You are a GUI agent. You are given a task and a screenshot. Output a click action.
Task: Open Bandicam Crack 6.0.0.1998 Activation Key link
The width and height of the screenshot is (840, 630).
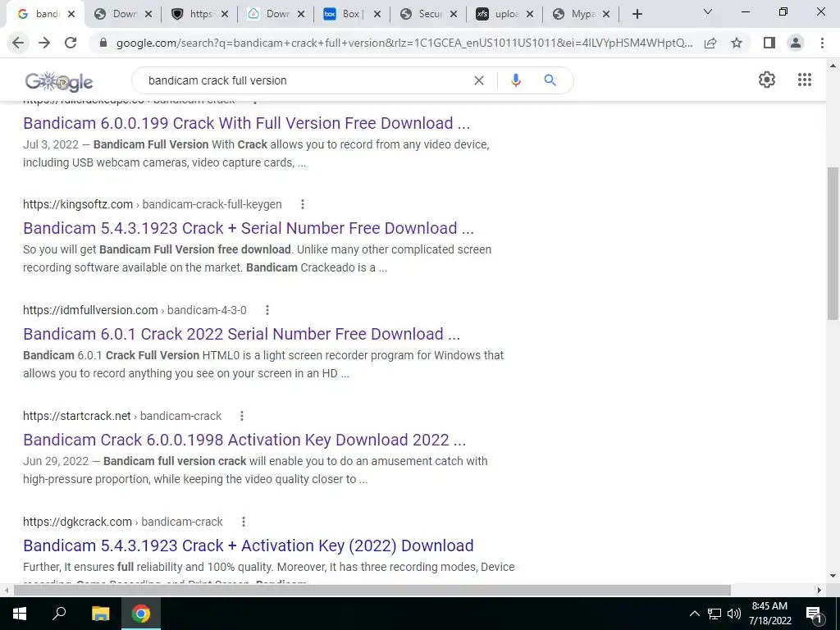244,440
